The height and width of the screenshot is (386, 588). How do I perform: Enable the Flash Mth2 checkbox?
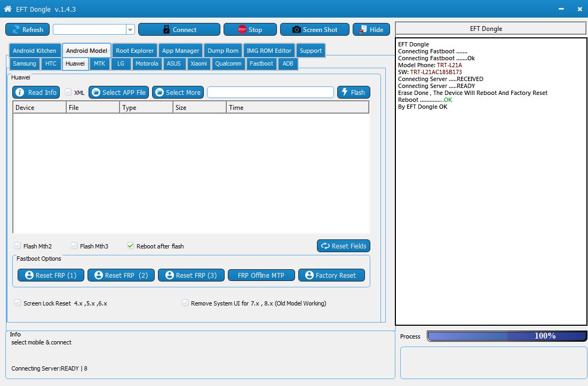click(x=17, y=246)
